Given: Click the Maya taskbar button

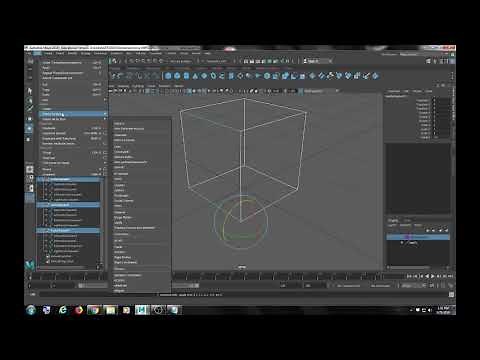Looking at the screenshot, I should 142,310.
